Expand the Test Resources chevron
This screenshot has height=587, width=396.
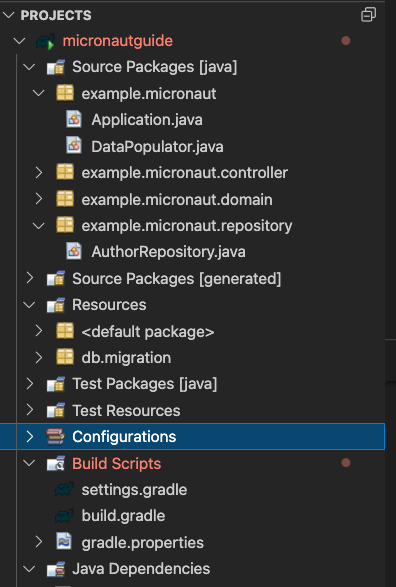(x=30, y=410)
